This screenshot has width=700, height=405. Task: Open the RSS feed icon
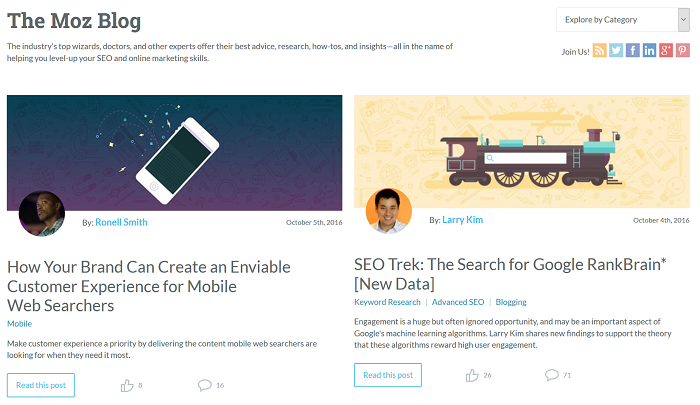click(600, 51)
